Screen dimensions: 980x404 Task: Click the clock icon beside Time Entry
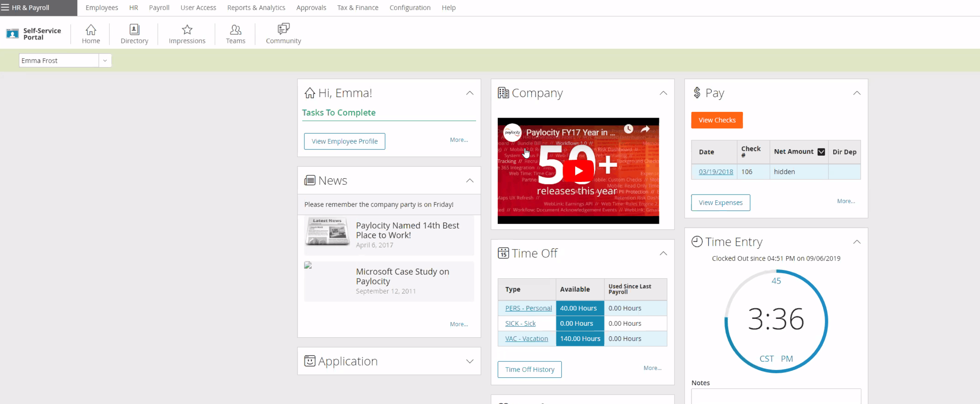697,242
